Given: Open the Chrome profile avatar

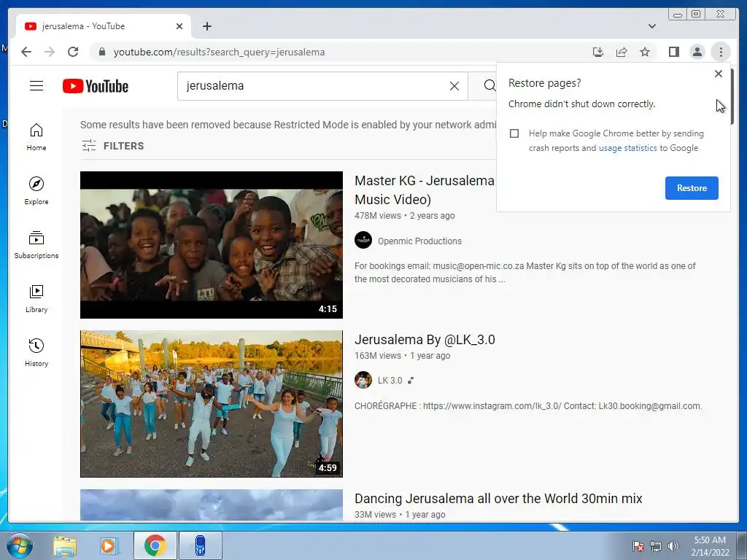Looking at the screenshot, I should [697, 52].
